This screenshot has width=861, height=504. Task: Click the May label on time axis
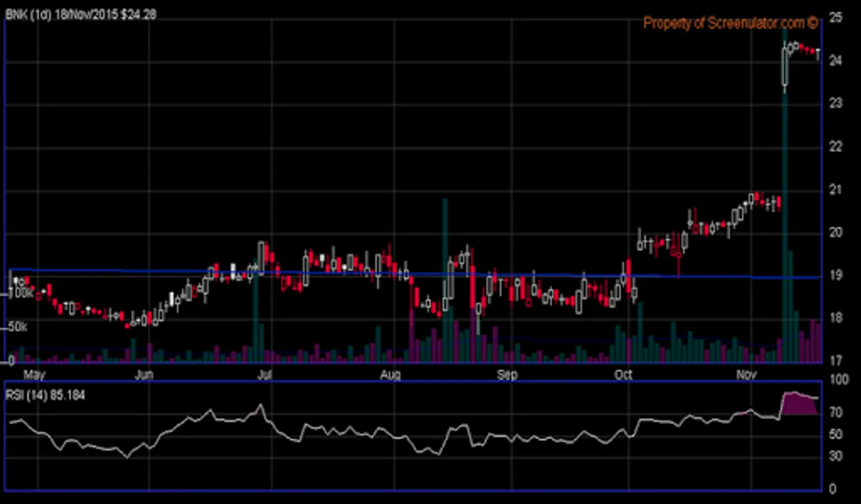(x=34, y=375)
